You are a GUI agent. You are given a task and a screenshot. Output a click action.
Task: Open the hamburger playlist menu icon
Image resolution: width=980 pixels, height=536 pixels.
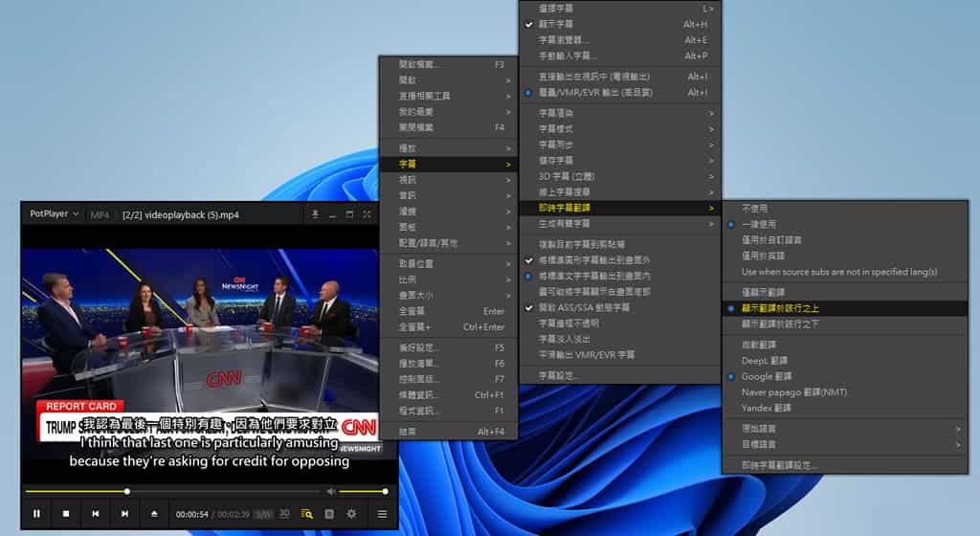click(382, 514)
